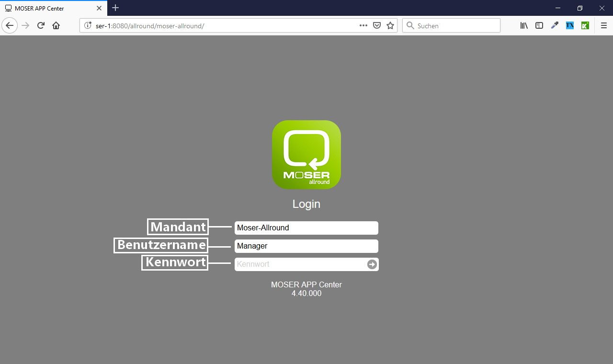Activate the eyedropper color picker extension
613x364 pixels.
555,26
